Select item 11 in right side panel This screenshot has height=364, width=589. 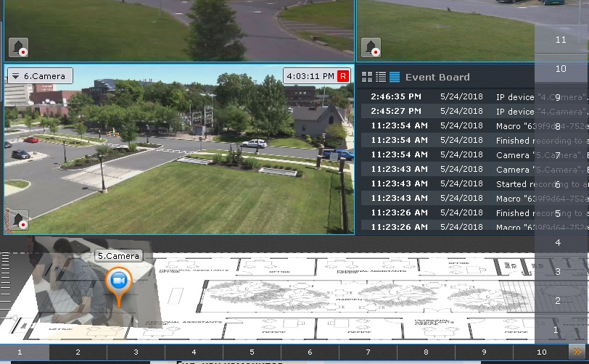[x=560, y=40]
